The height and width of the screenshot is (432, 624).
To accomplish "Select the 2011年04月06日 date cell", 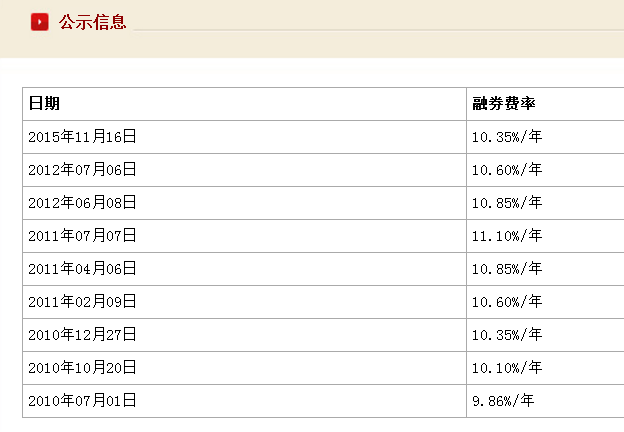I will [x=82, y=269].
